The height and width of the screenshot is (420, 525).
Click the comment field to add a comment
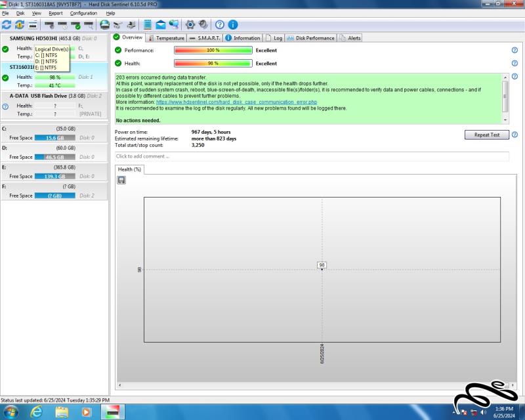point(312,156)
